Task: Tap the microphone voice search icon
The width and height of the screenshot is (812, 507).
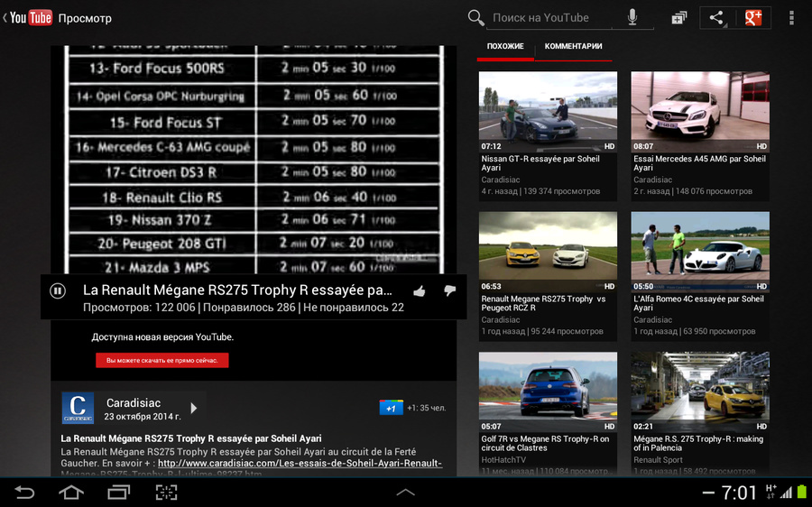Action: click(632, 18)
